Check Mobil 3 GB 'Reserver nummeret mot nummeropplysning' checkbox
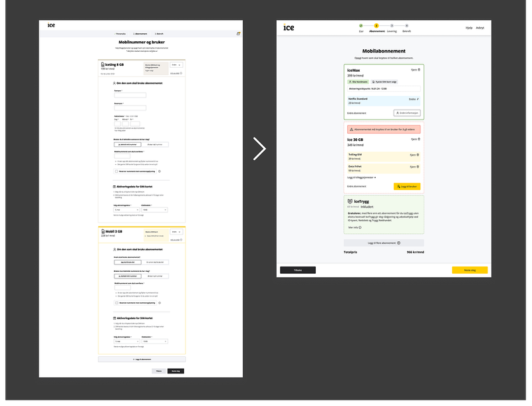This screenshot has height=406, width=532. [117, 303]
